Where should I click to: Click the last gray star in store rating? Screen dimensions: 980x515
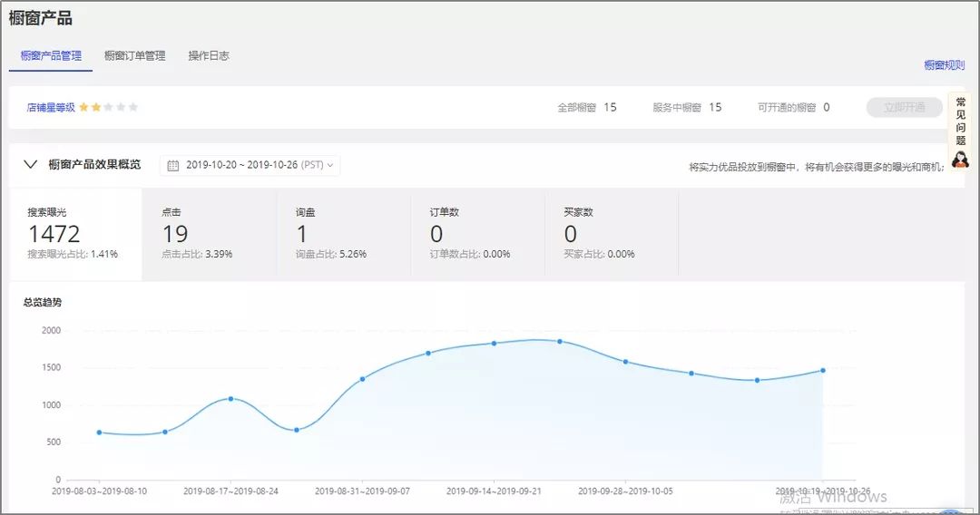coord(133,107)
